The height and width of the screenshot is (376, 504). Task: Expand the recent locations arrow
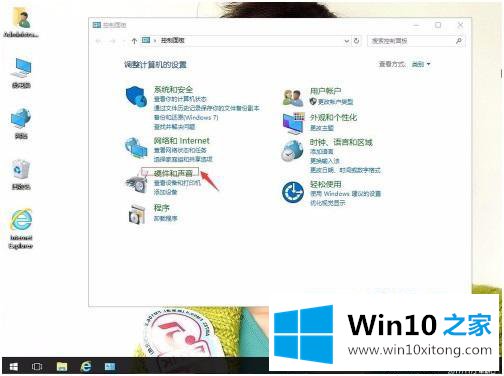click(124, 41)
